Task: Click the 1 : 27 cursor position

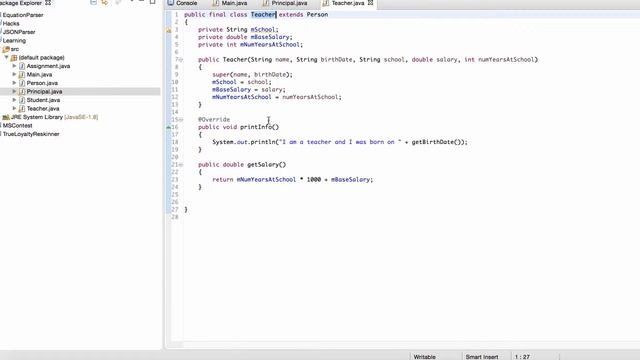Action: pos(522,357)
